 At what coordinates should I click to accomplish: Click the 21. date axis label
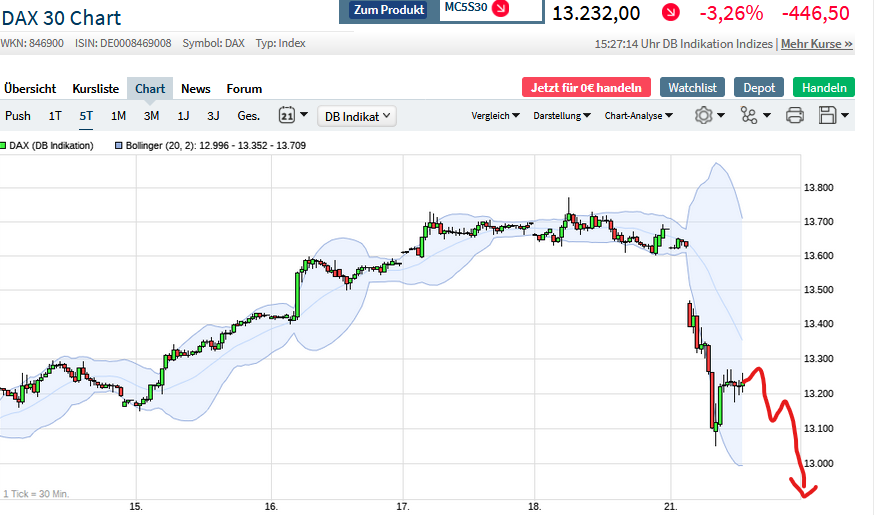670,507
